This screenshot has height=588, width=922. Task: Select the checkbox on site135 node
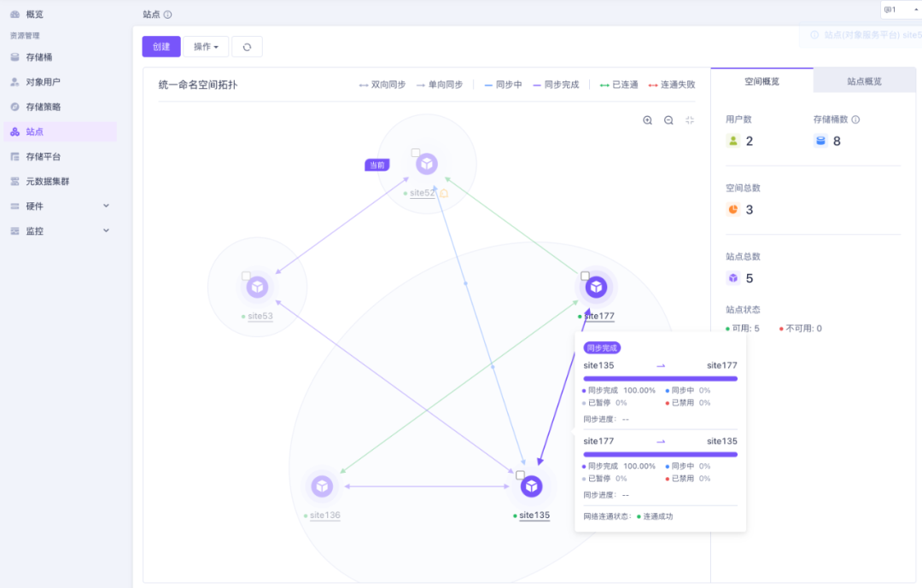pos(520,475)
